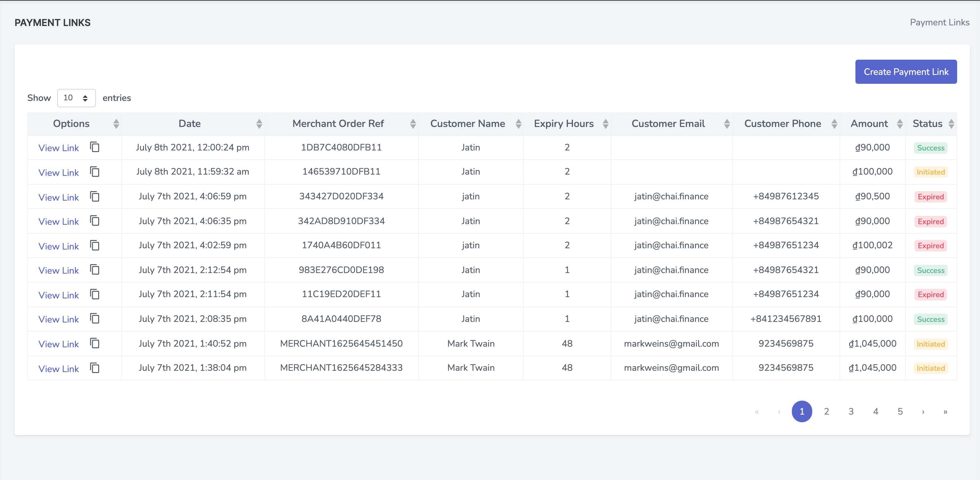
Task: Open View Link for July 8th 11:59:32 am
Action: 58,173
